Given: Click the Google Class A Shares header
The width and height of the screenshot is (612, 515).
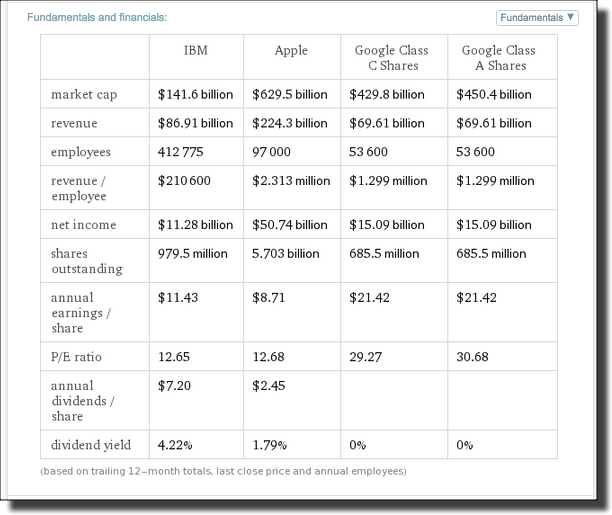Looking at the screenshot, I should [498, 58].
